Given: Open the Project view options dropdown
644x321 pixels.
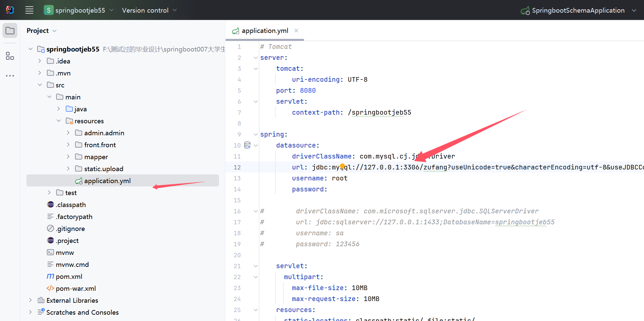Looking at the screenshot, I should pos(54,31).
